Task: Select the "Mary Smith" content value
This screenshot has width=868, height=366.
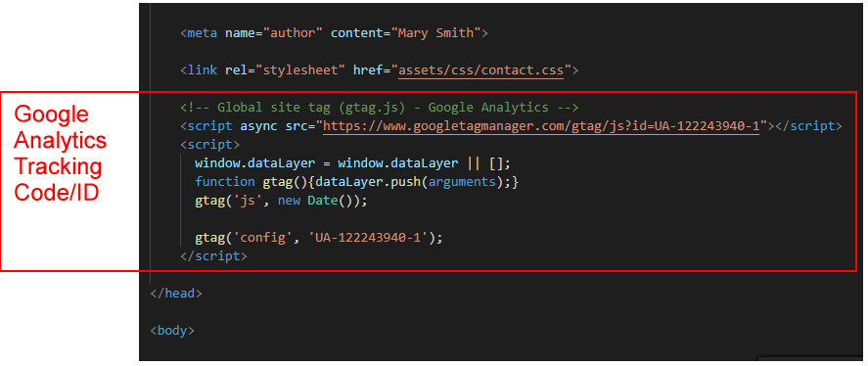Action: click(435, 33)
